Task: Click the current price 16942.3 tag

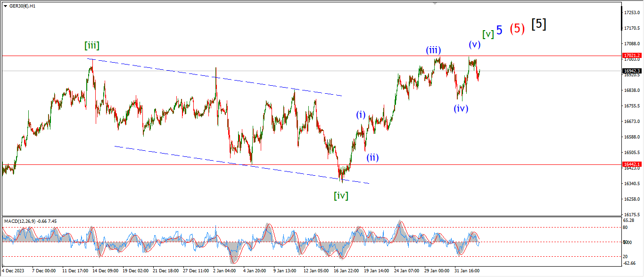Action: tap(632, 71)
